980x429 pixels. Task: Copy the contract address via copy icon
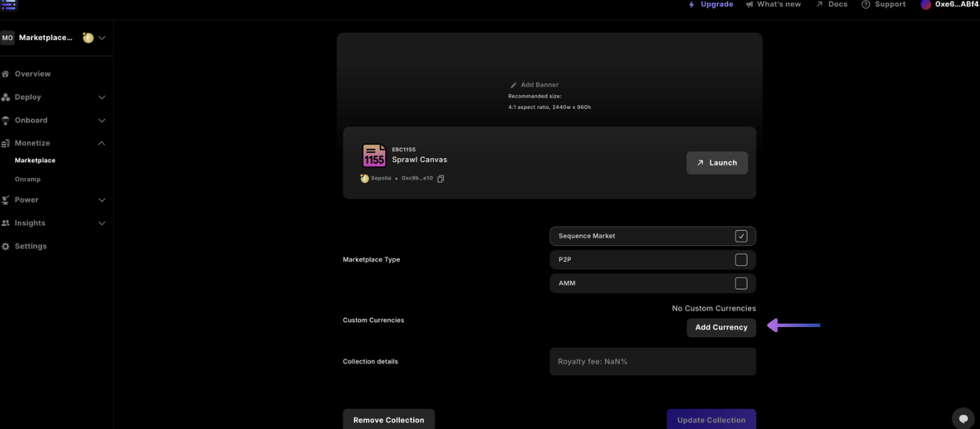coord(440,178)
